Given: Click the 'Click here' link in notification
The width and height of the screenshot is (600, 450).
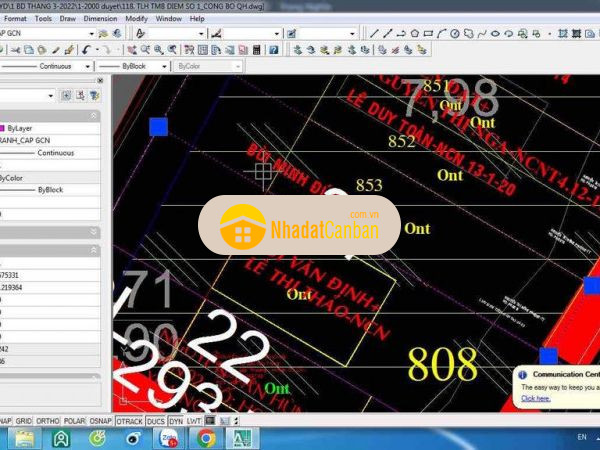Looking at the screenshot, I should point(536,398).
